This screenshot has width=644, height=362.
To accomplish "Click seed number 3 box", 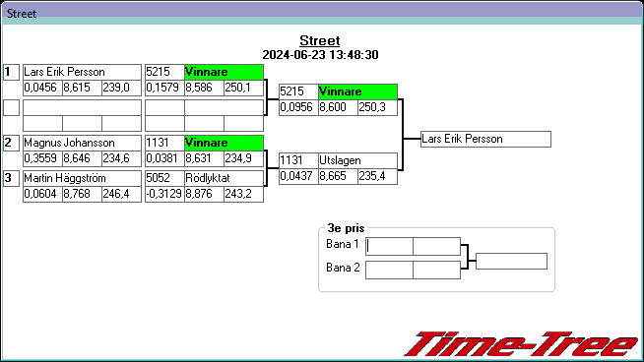I will [x=11, y=178].
